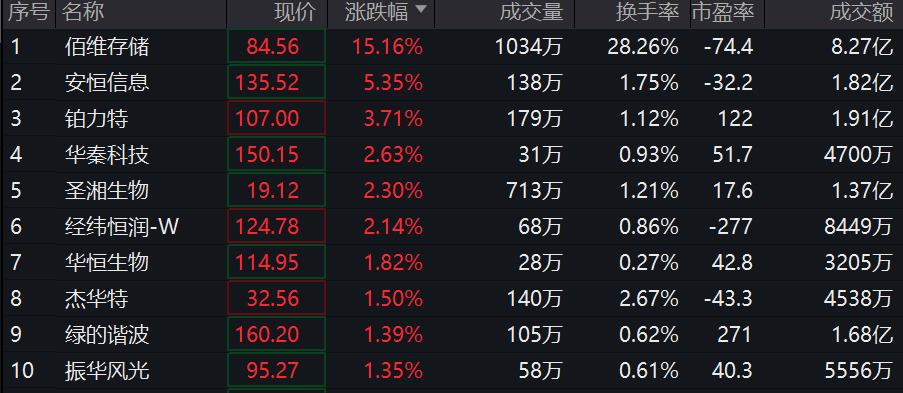This screenshot has height=393, width=903.
Task: Open stock 佰维存储 in row 1
Action: [107, 47]
